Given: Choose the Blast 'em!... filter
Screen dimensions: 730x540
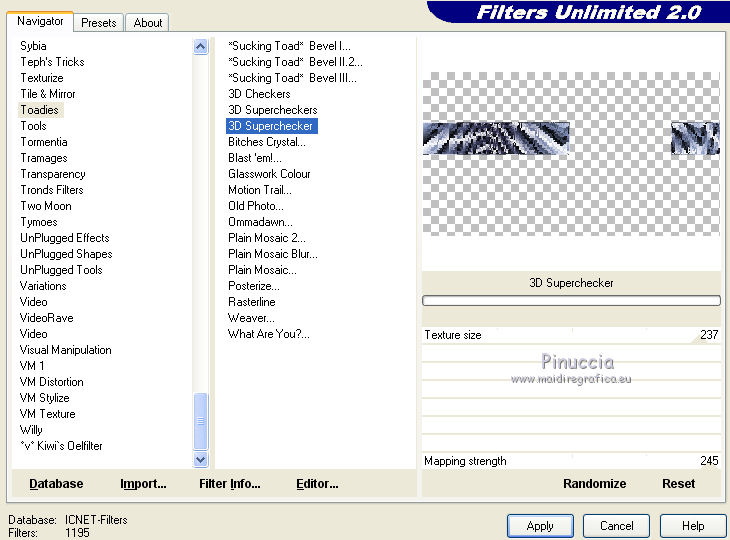Looking at the screenshot, I should [255, 158].
